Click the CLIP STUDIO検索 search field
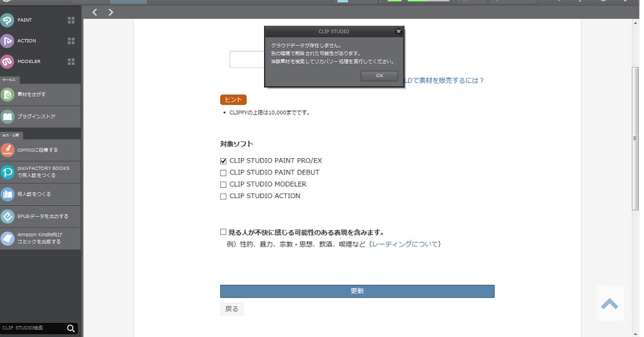This screenshot has height=337, width=644. [x=33, y=328]
